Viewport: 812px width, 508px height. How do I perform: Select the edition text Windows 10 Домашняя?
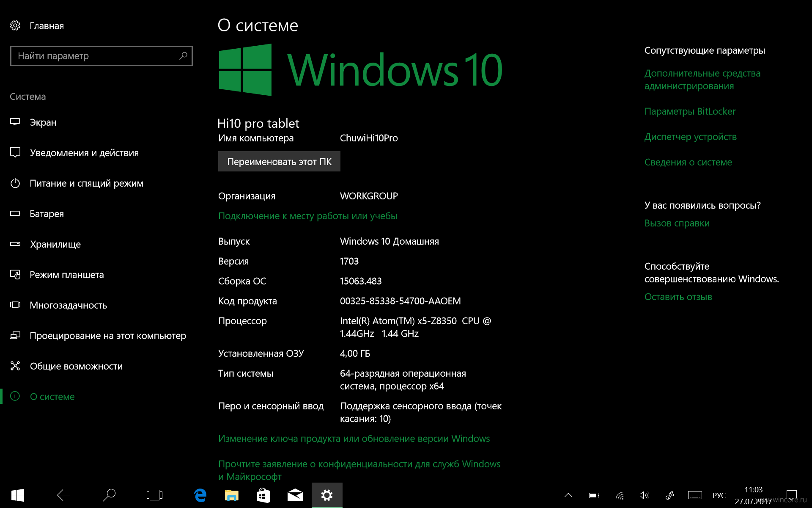tap(389, 241)
